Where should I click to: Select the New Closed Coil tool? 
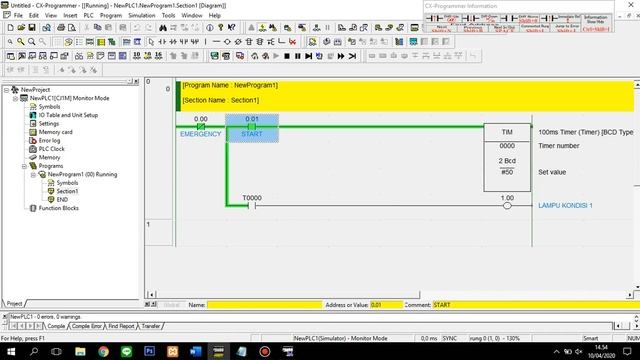click(x=238, y=42)
